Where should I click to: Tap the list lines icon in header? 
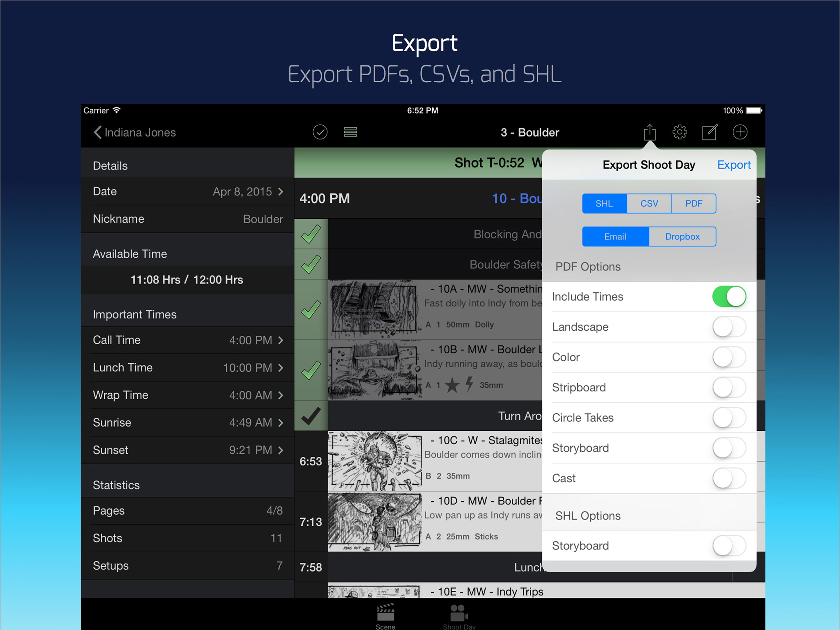tap(350, 132)
